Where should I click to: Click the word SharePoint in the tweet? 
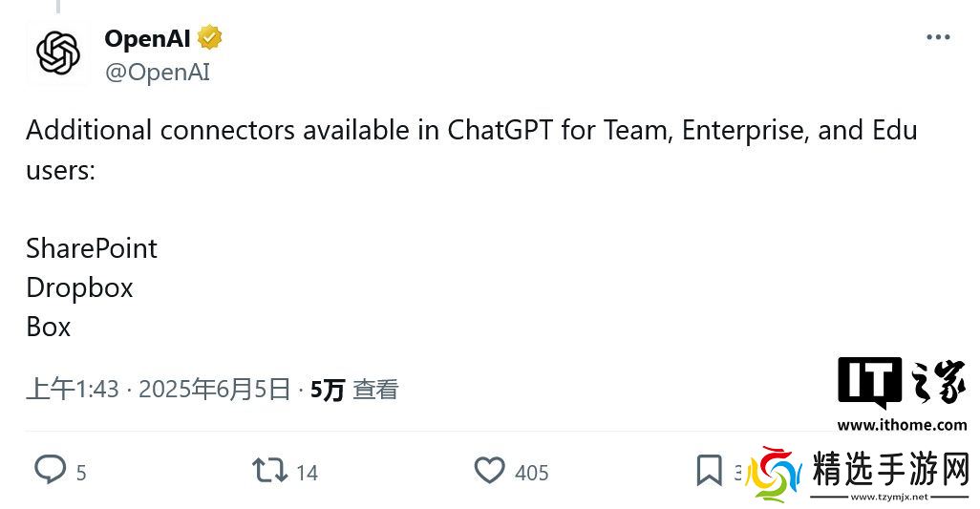click(x=92, y=248)
